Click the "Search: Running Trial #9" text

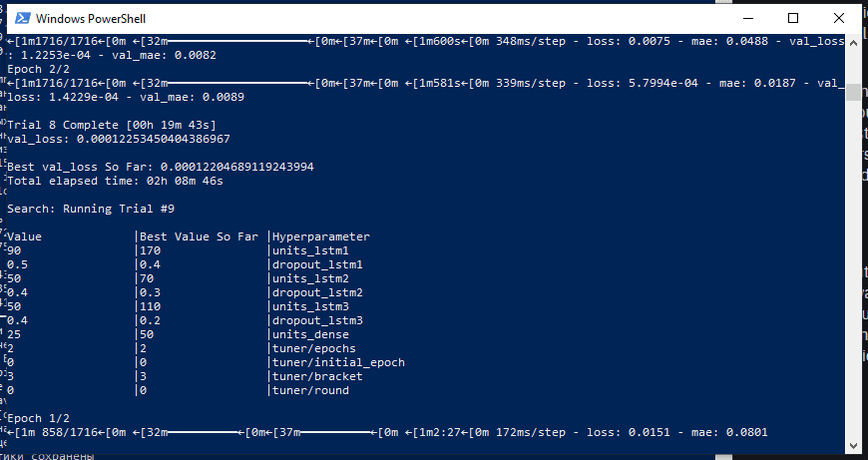click(91, 209)
